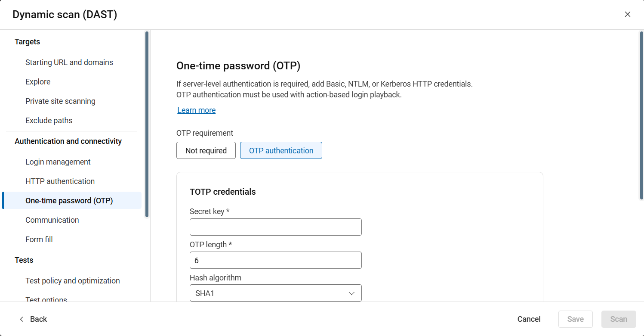Select the Not required option
Screen dimensions: 644x336
206,151
